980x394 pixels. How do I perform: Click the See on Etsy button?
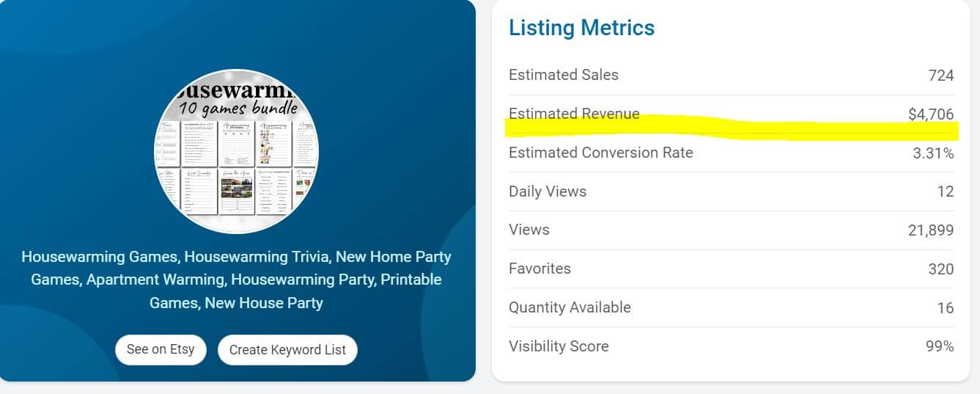tap(161, 349)
